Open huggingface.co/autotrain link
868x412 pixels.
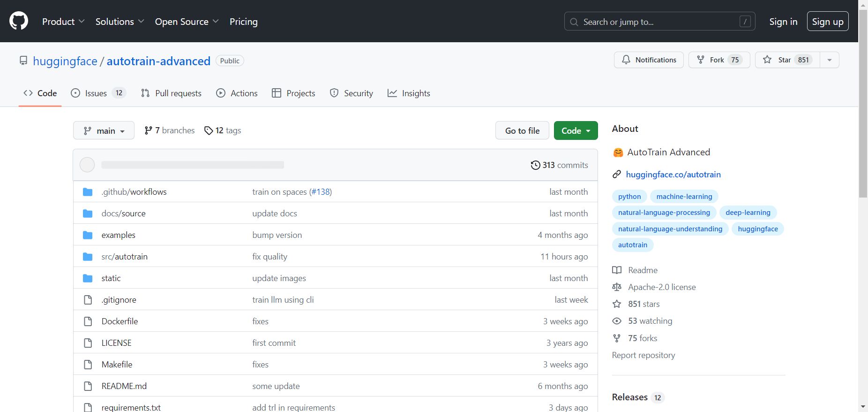point(673,175)
